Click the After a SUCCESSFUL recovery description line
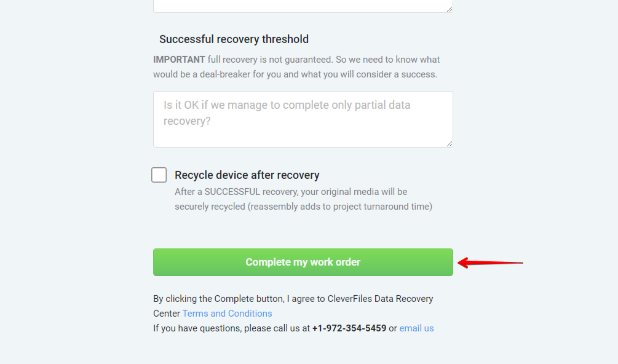The height and width of the screenshot is (364, 618). click(x=291, y=192)
